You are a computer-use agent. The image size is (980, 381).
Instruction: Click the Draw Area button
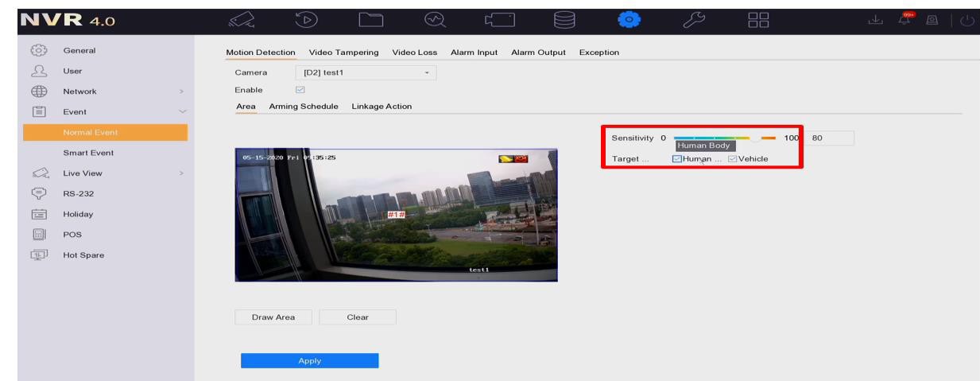tap(273, 316)
